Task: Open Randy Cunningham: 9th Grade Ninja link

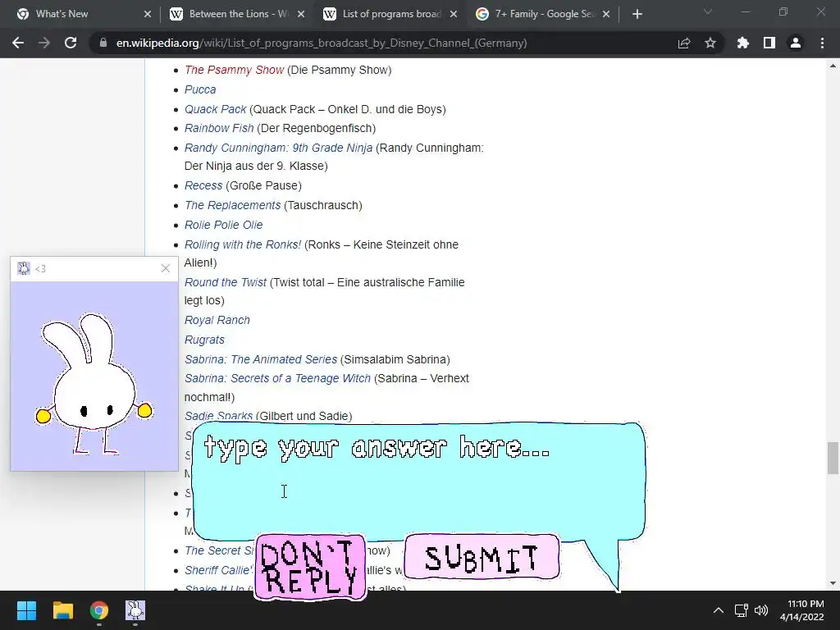Action: coord(279,148)
